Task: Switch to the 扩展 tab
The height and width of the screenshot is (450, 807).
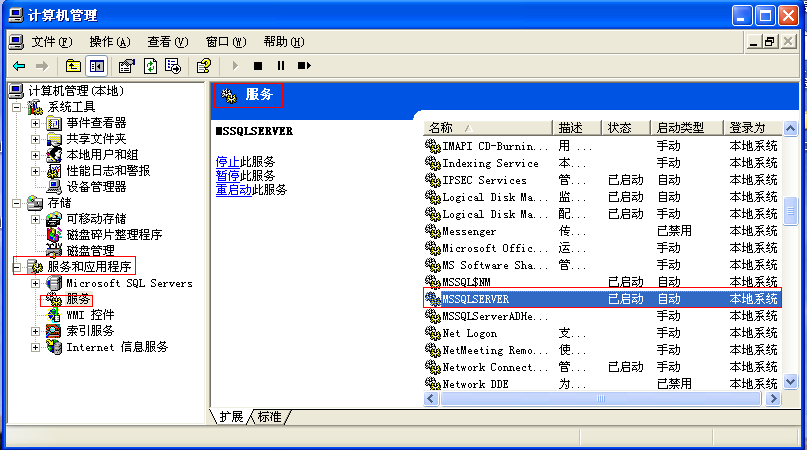Action: click(x=231, y=417)
